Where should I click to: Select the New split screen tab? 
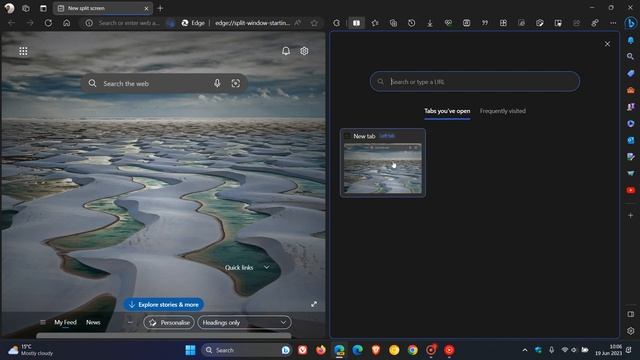102,8
